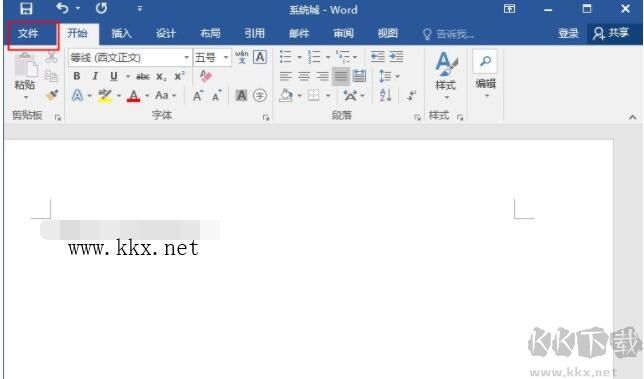Switch to the 邮件 (Mailings) tab
This screenshot has width=644, height=379.
299,33
